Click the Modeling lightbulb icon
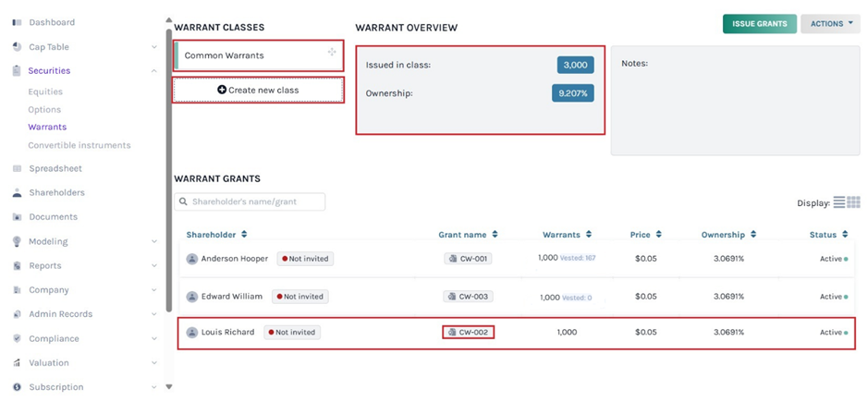 [x=17, y=241]
